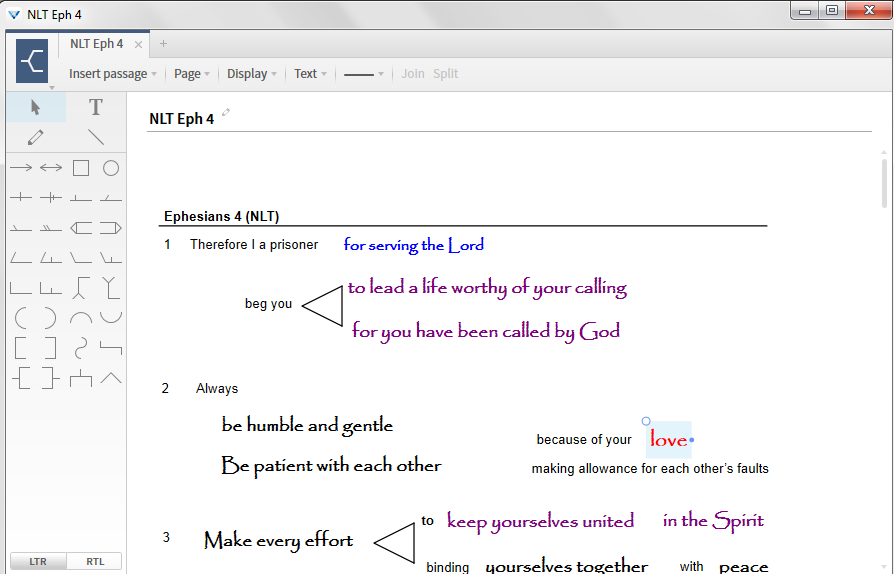Image resolution: width=894 pixels, height=574 pixels.
Task: Add a new tab with plus button
Action: coord(164,44)
